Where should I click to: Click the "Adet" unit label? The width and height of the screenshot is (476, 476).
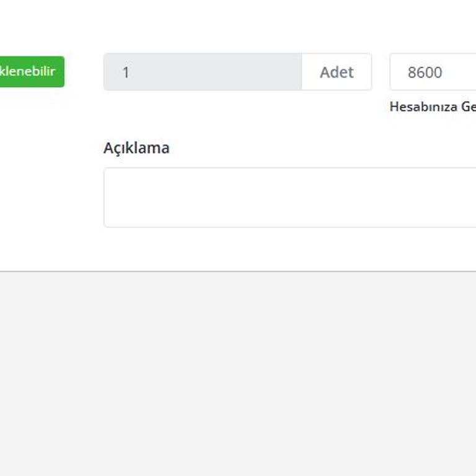337,72
